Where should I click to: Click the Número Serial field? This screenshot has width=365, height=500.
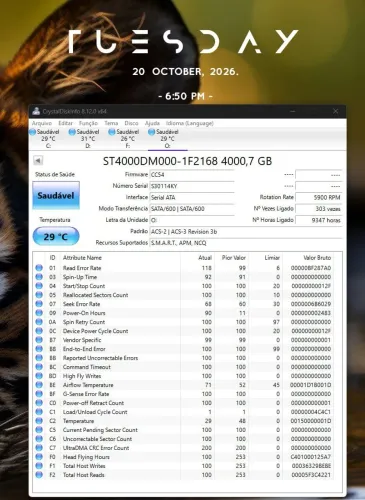pos(192,186)
